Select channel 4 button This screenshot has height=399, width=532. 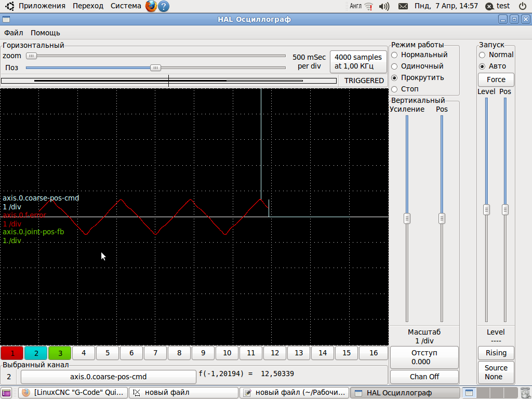coord(84,353)
